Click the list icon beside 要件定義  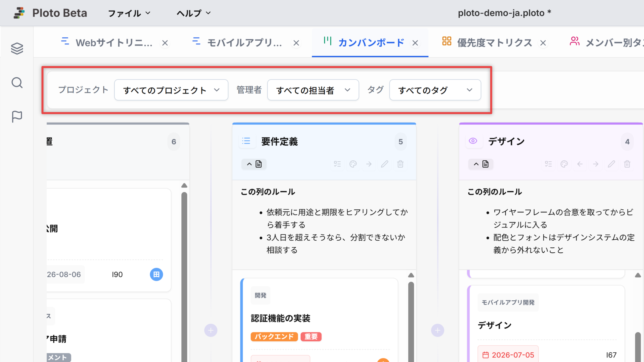coord(246,141)
